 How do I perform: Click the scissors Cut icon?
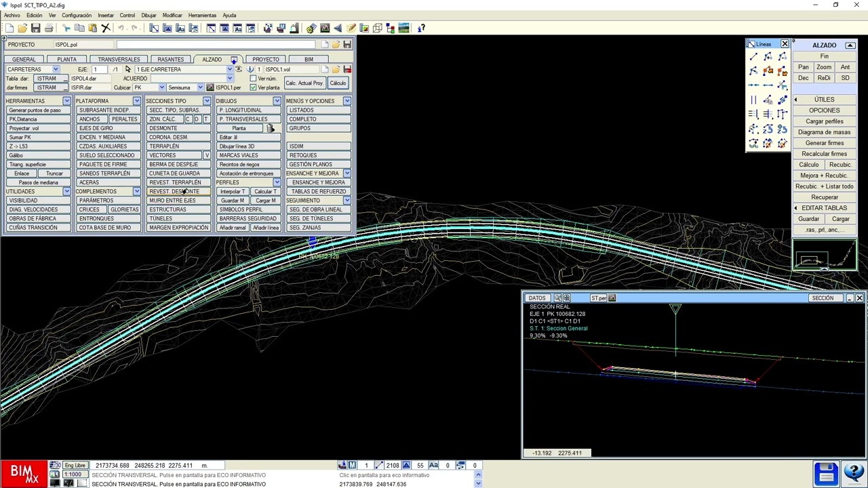coord(66,28)
